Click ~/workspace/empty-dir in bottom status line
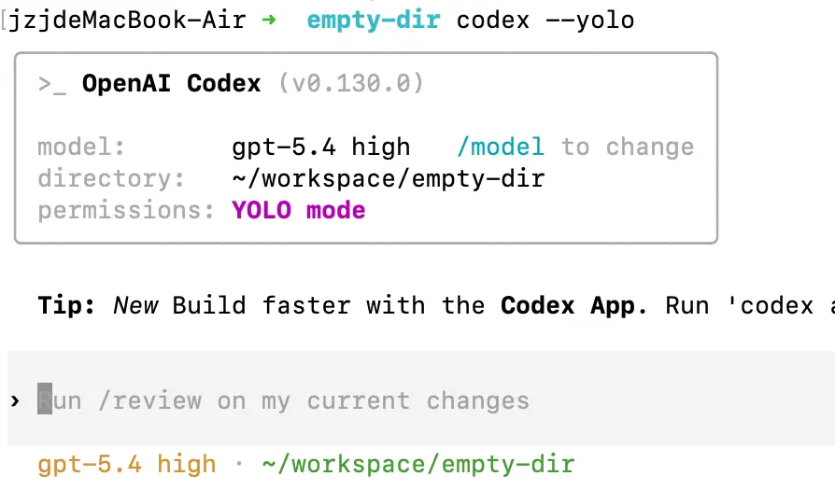This screenshot has width=835, height=504. [418, 464]
